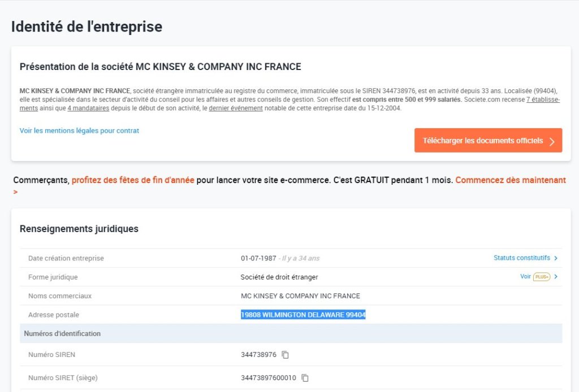Open the 'dernier événement' link
The image size is (579, 392).
(236, 107)
